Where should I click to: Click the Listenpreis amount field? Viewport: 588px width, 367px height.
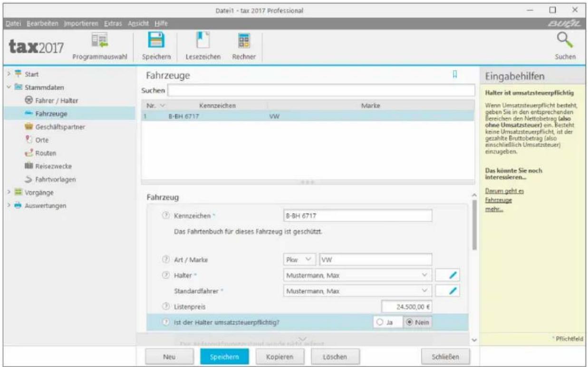pos(407,307)
